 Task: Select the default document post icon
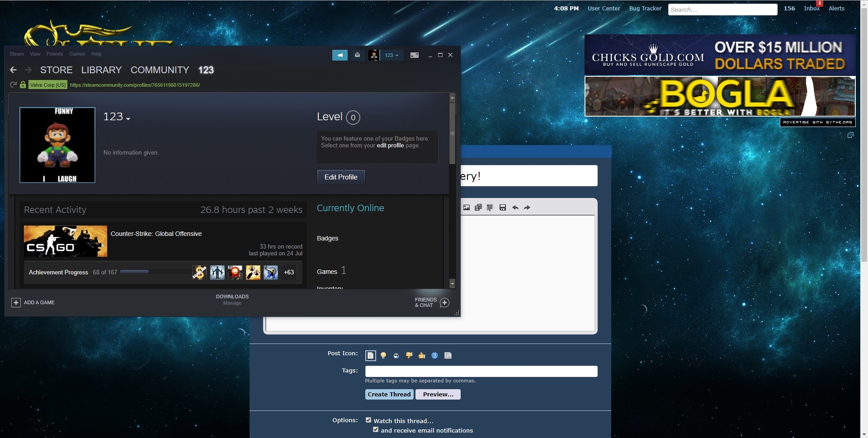click(x=370, y=356)
